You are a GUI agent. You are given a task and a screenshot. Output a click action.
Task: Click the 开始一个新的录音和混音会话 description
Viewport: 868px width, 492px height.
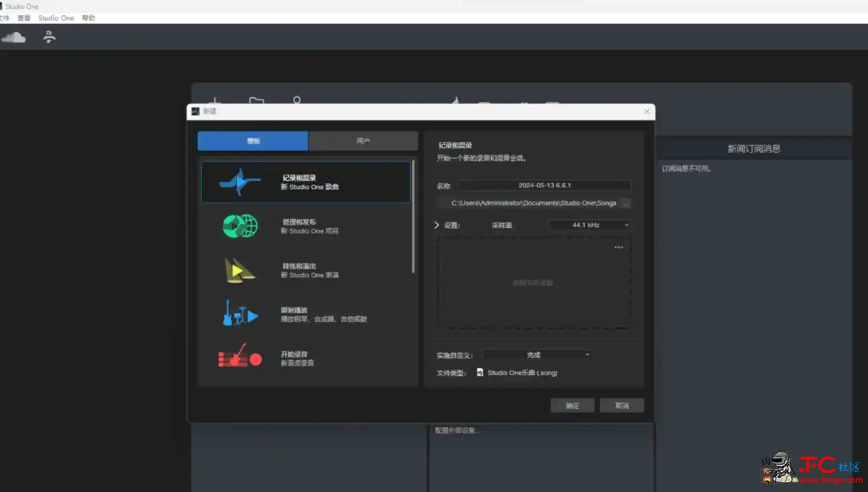(481, 158)
